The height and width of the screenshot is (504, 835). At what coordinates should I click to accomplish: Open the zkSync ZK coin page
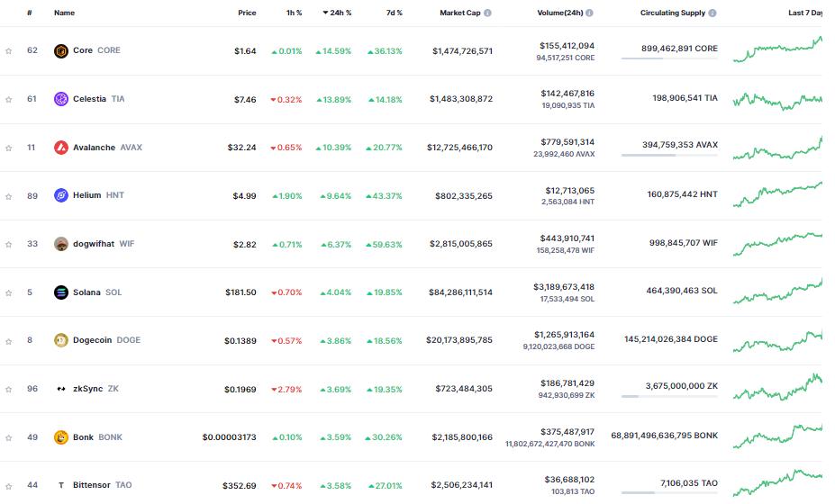(x=95, y=389)
